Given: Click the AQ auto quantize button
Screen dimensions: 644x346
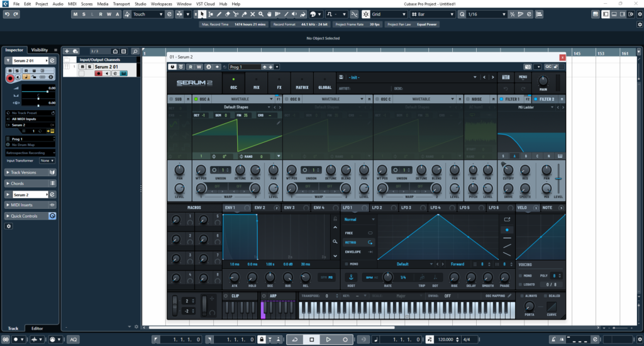Looking at the screenshot, I should click(x=74, y=340).
